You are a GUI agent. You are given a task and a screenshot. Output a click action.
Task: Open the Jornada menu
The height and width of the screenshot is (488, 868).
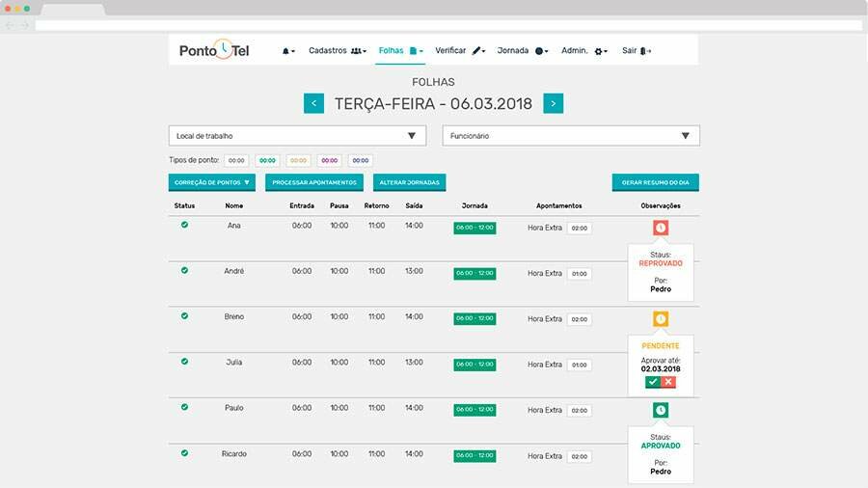[523, 51]
